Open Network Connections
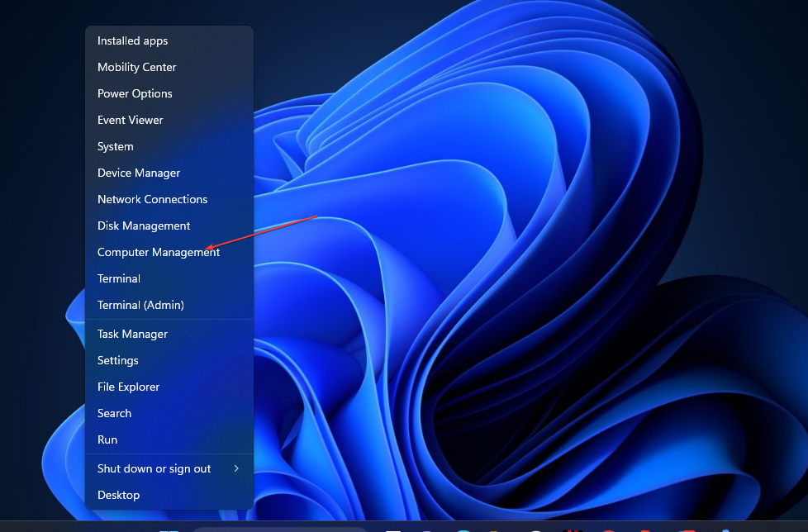Image resolution: width=808 pixels, height=532 pixels. tap(152, 199)
